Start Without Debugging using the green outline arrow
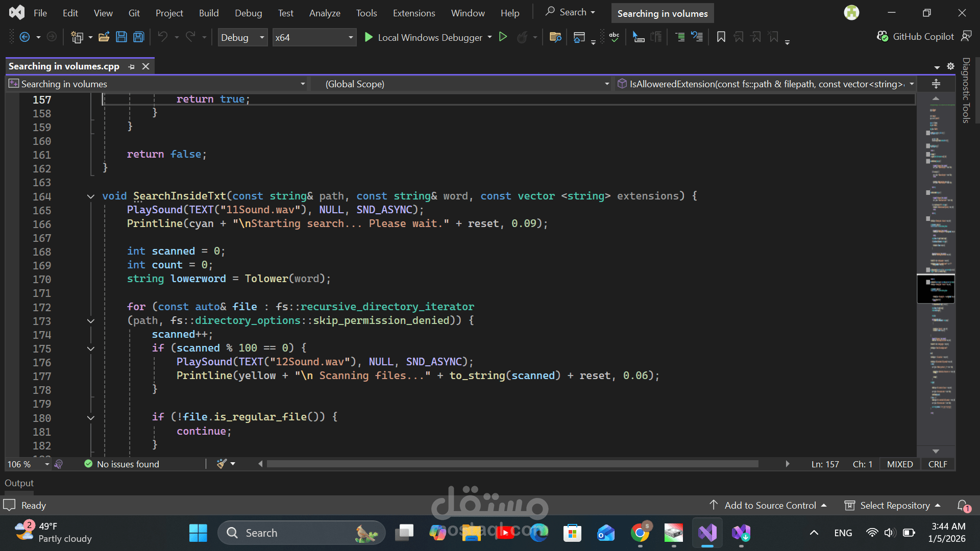 (x=503, y=37)
